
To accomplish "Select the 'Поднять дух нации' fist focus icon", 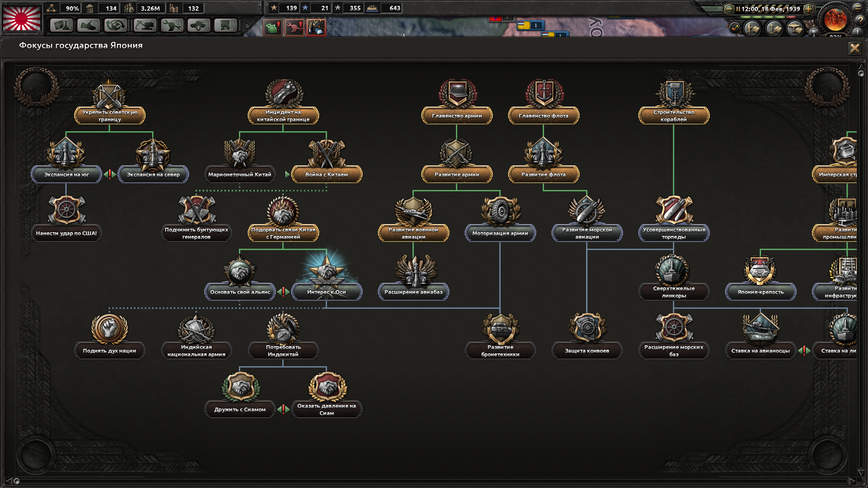I will (109, 328).
